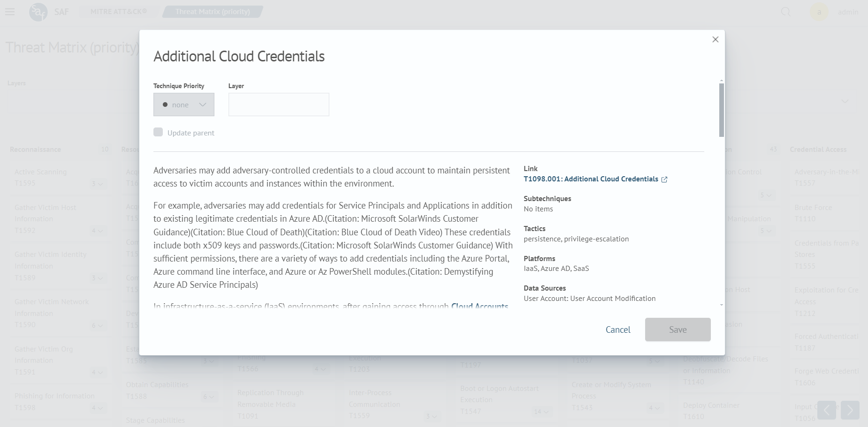The image size is (868, 427).
Task: Expand Gather Victim Org Information T1591 count
Action: 97,372
